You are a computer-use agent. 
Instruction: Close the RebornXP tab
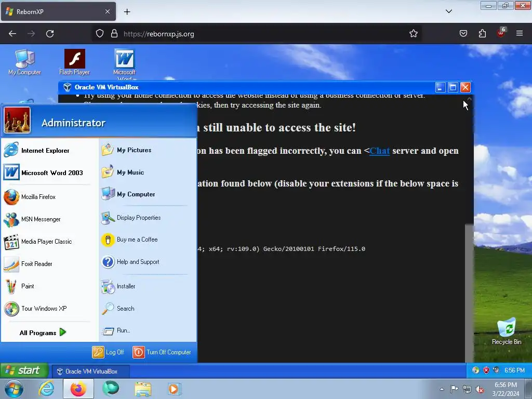coord(107,11)
